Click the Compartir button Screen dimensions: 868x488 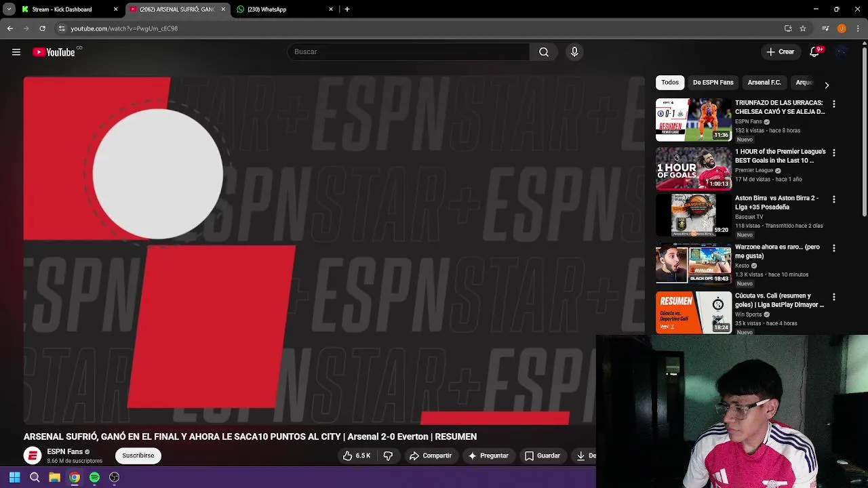[x=431, y=456]
